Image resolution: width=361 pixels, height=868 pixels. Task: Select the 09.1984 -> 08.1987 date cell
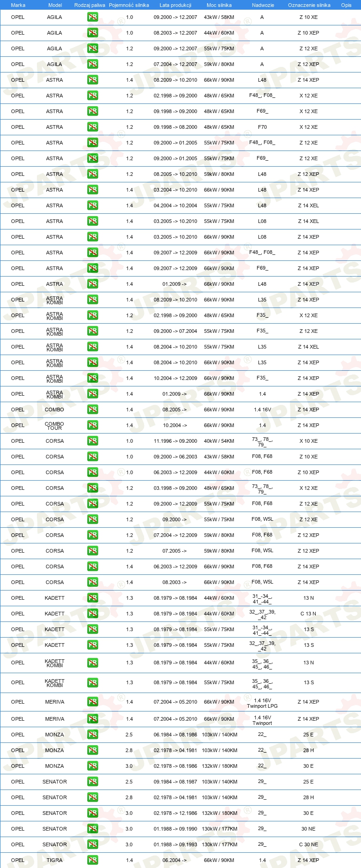pos(175,782)
